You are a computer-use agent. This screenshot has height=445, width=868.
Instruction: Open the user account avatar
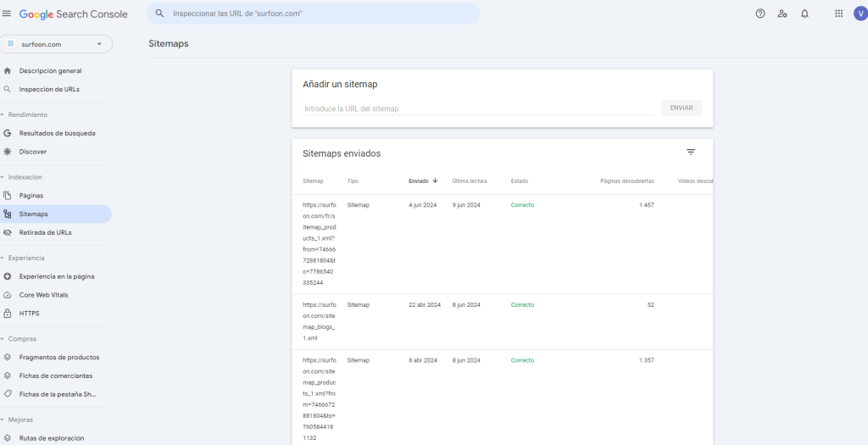pos(860,14)
